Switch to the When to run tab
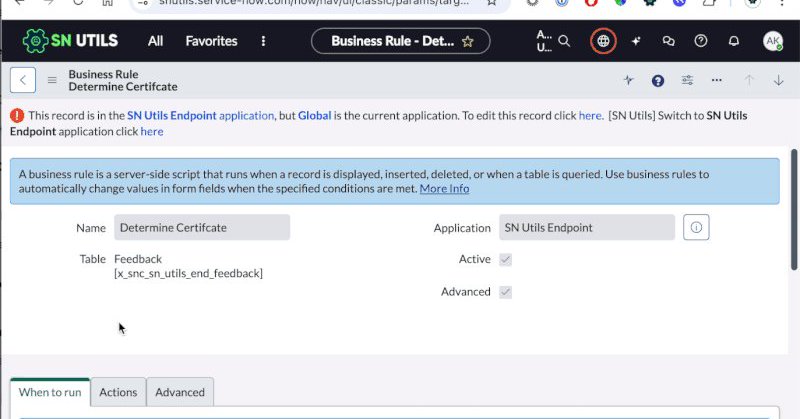Viewport: 800px width, 419px height. coord(50,392)
